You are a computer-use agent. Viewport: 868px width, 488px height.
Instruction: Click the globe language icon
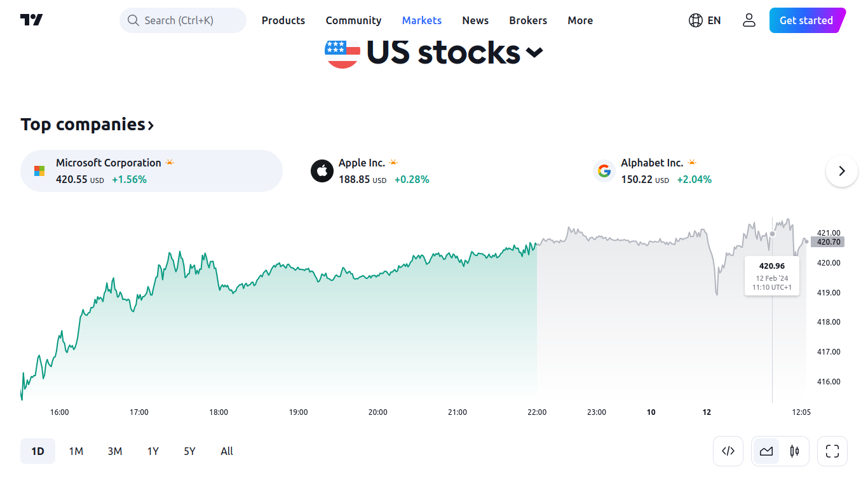pos(696,20)
